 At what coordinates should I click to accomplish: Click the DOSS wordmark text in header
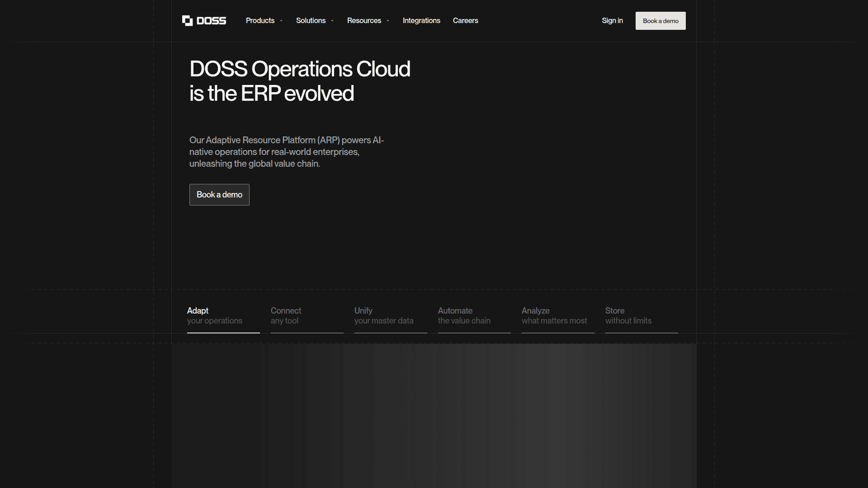click(211, 21)
